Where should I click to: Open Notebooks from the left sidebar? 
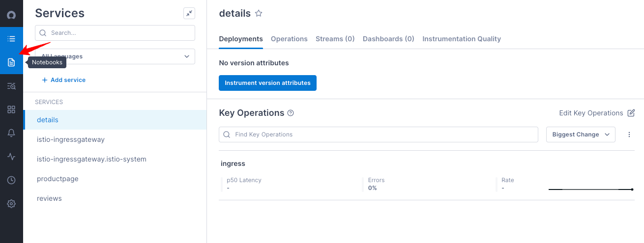coord(11,62)
